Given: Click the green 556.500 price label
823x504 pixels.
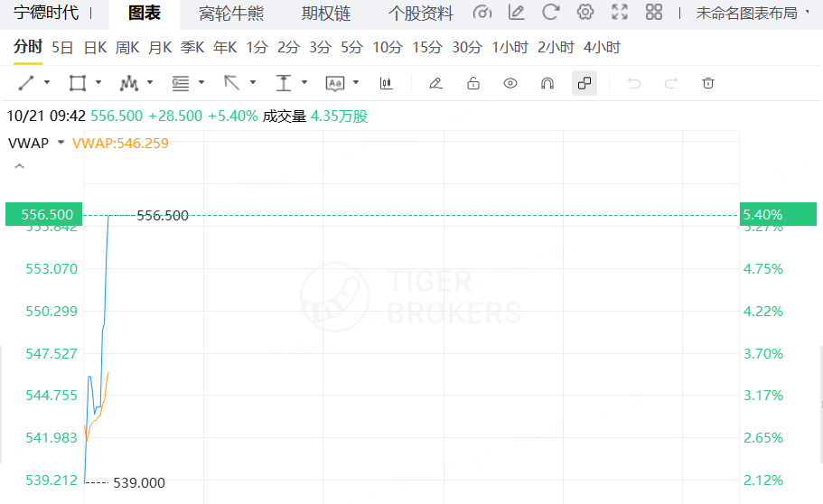Looking at the screenshot, I should coord(44,214).
